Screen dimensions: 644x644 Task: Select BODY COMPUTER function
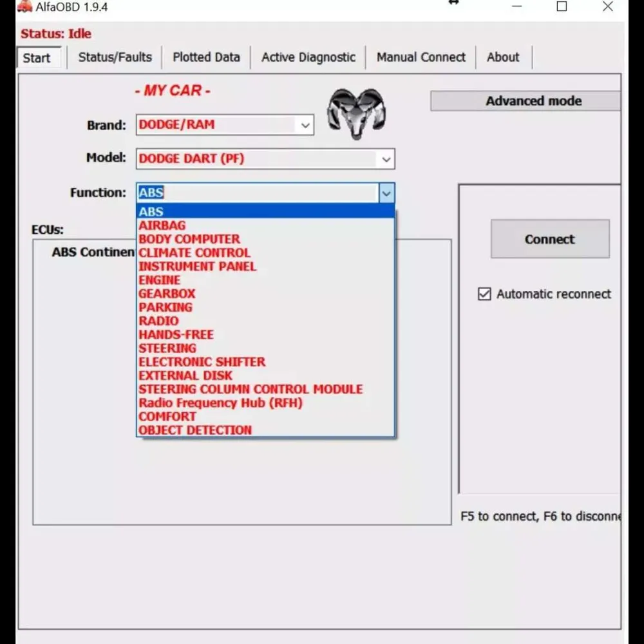point(265,239)
